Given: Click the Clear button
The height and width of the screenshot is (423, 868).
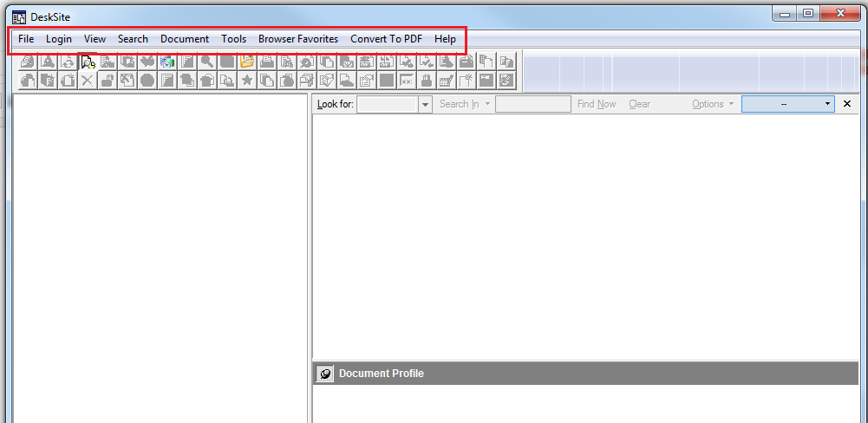Looking at the screenshot, I should tap(639, 104).
